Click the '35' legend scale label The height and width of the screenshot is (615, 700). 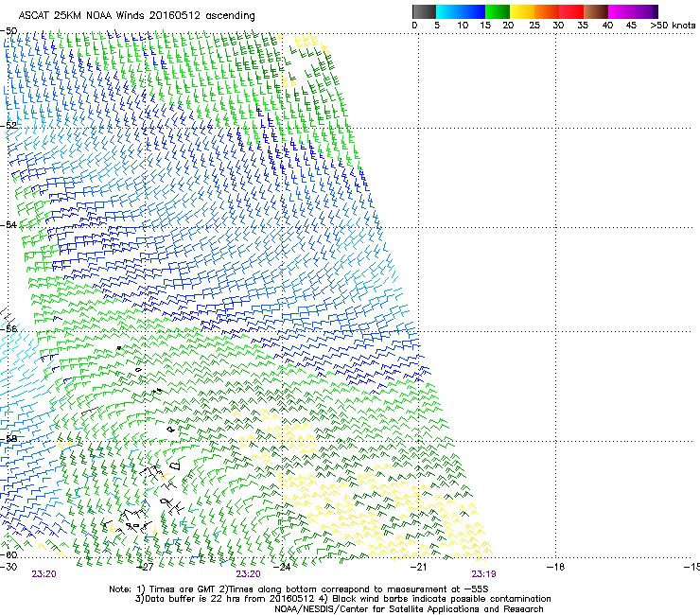point(583,26)
